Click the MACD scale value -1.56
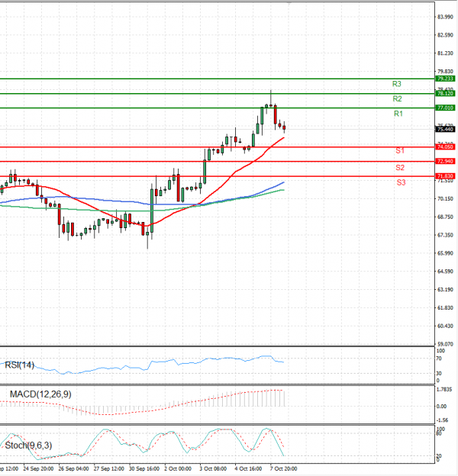The width and height of the screenshot is (458, 476). pos(442,420)
